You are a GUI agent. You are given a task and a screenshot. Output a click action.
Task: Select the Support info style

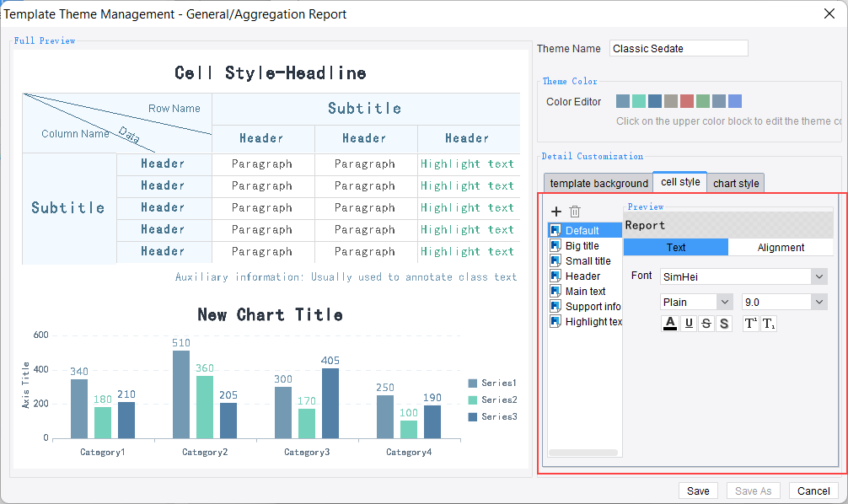(x=585, y=306)
